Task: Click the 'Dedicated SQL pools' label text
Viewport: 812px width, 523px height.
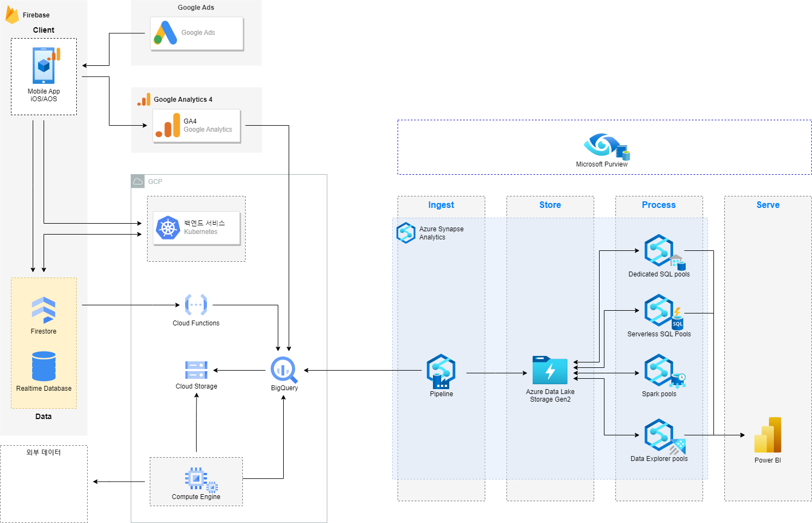Action: [659, 274]
